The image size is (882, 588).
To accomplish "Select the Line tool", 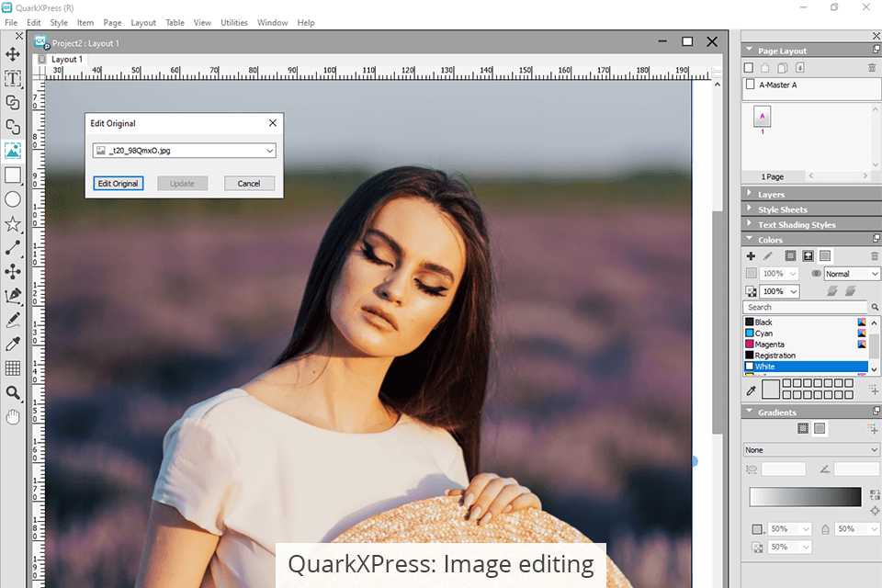I will (12, 247).
